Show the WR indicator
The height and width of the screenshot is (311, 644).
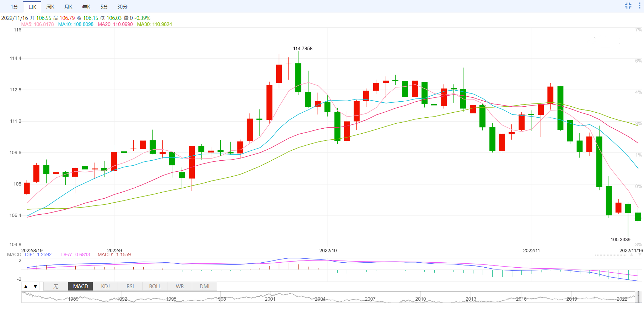point(180,286)
